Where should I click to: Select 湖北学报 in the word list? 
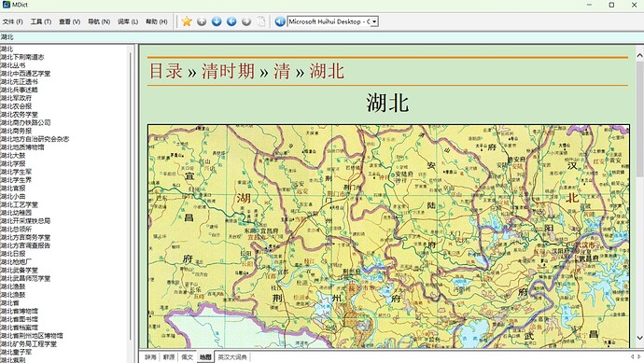coord(13,163)
